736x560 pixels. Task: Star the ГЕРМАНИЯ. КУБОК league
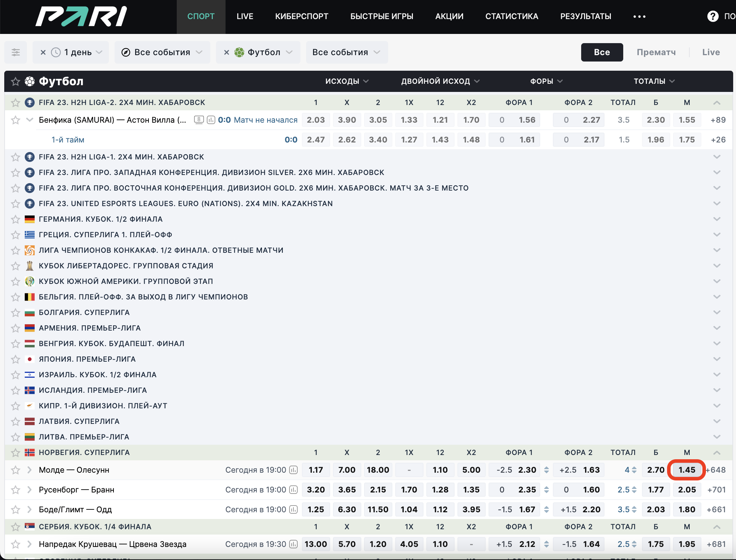point(16,219)
